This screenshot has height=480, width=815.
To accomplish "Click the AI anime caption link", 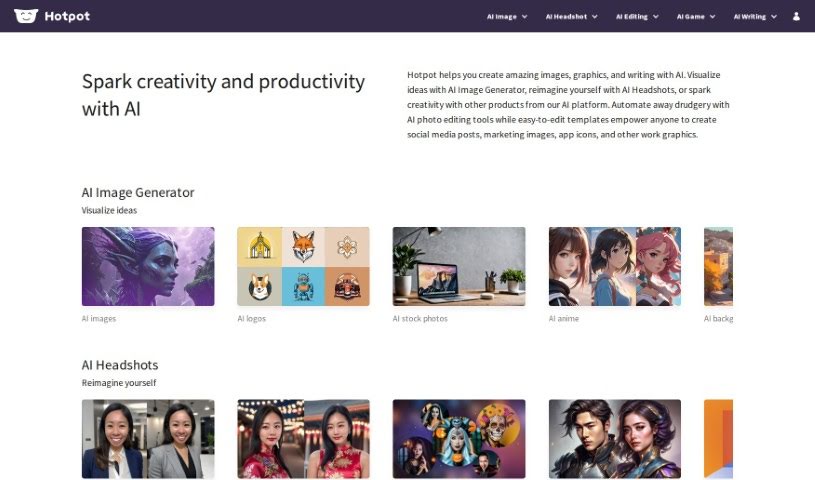I will [564, 318].
